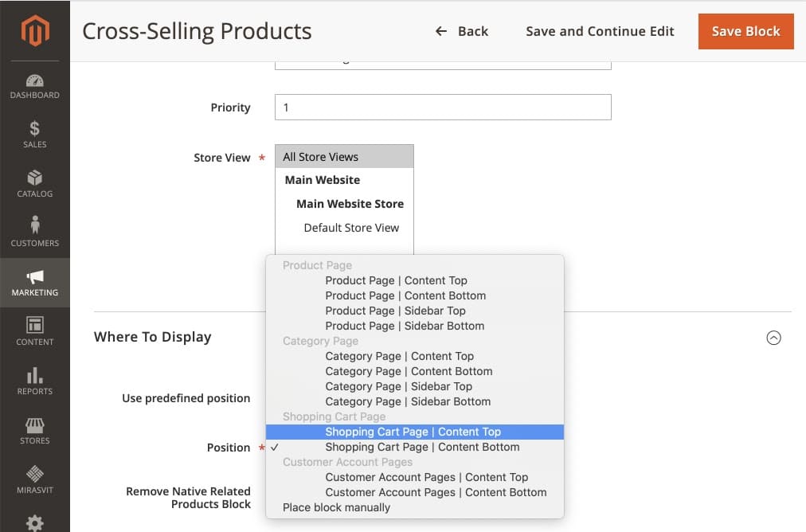Collapse the Where To Display section
This screenshot has width=806, height=532.
point(773,338)
